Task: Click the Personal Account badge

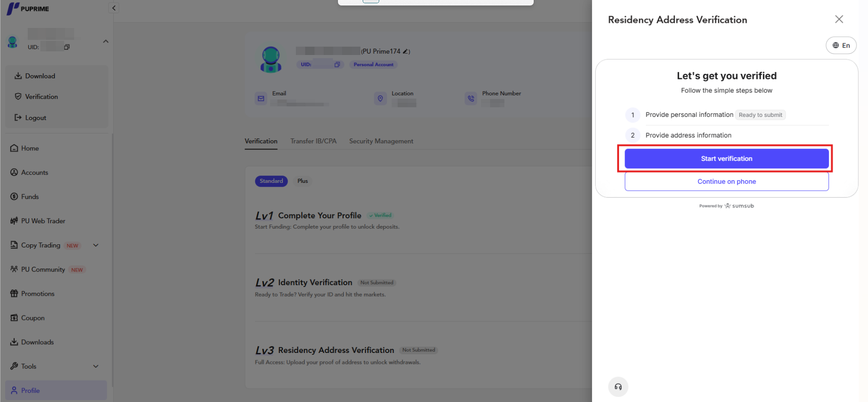Action: (x=373, y=65)
